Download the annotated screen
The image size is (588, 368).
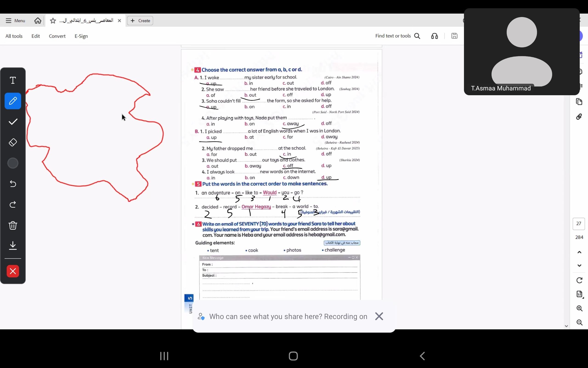point(13,245)
